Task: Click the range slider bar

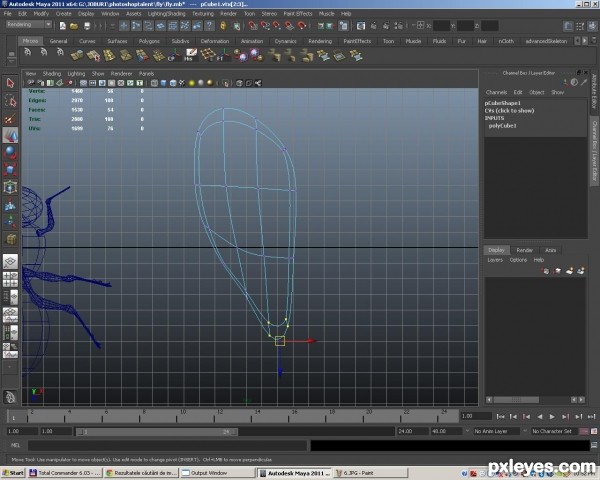Action: pos(157,432)
